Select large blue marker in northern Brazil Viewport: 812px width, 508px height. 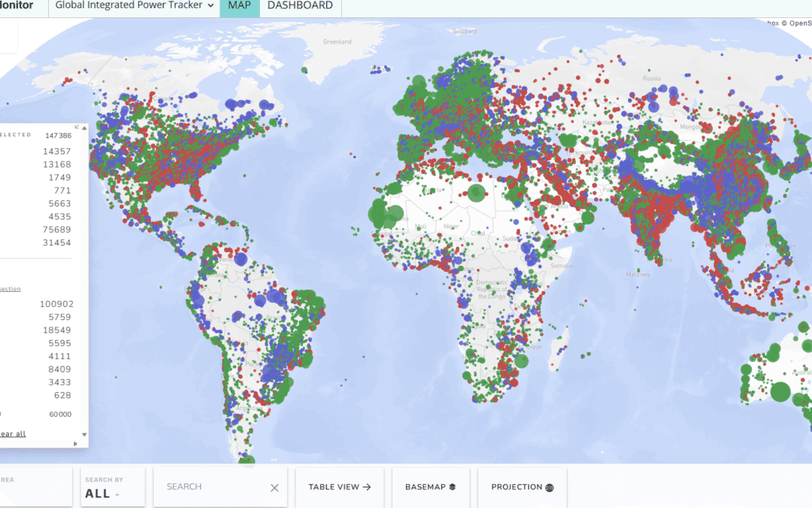click(261, 300)
